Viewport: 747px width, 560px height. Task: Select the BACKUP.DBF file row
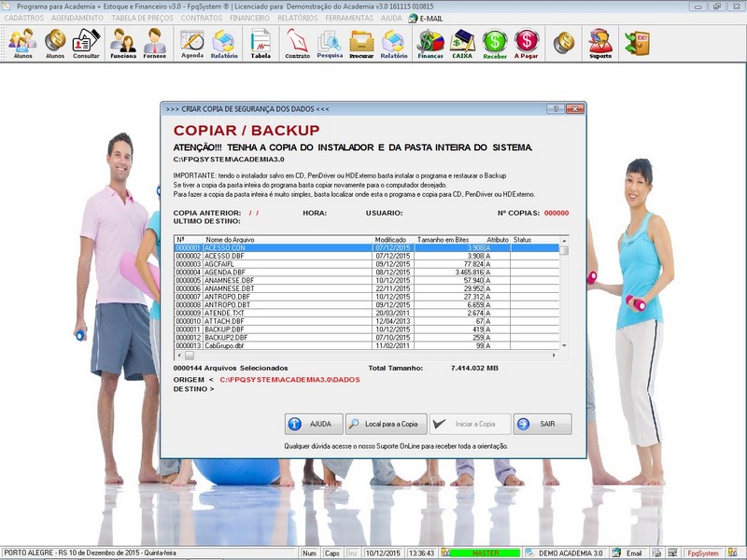(x=366, y=329)
